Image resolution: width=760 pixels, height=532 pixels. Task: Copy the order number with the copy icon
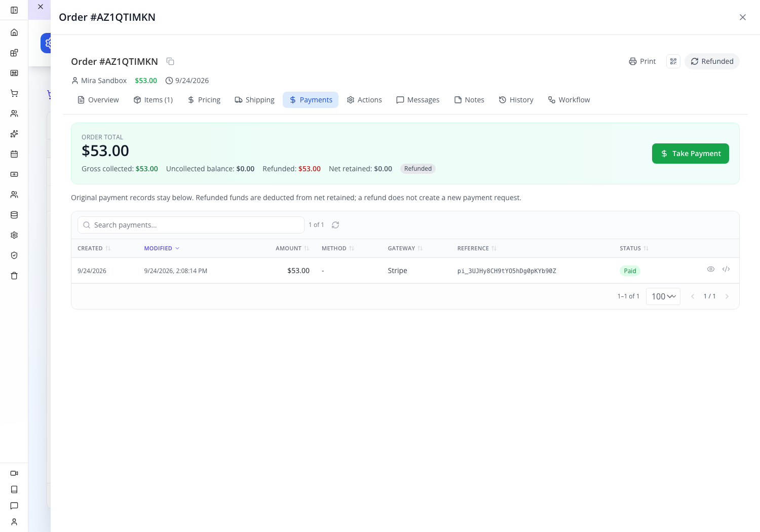(x=170, y=61)
